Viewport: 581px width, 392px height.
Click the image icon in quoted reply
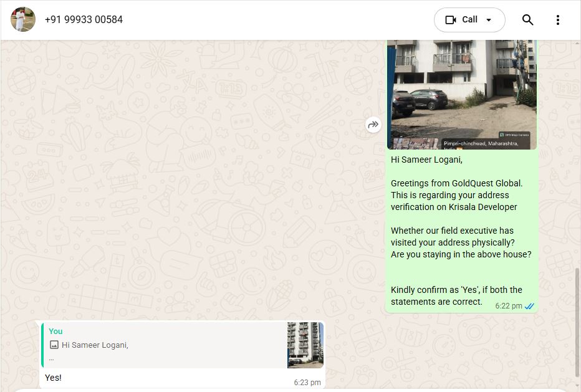click(54, 345)
